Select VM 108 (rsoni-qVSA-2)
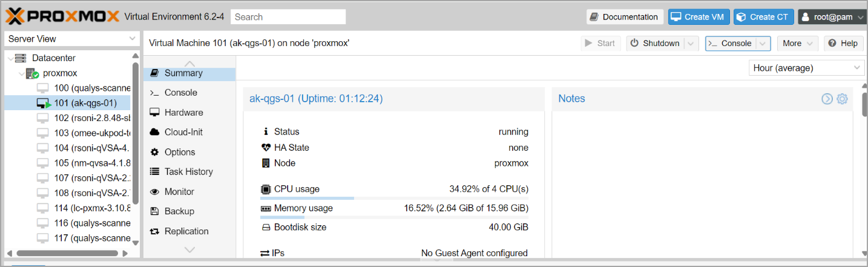The width and height of the screenshot is (868, 267). 92,193
